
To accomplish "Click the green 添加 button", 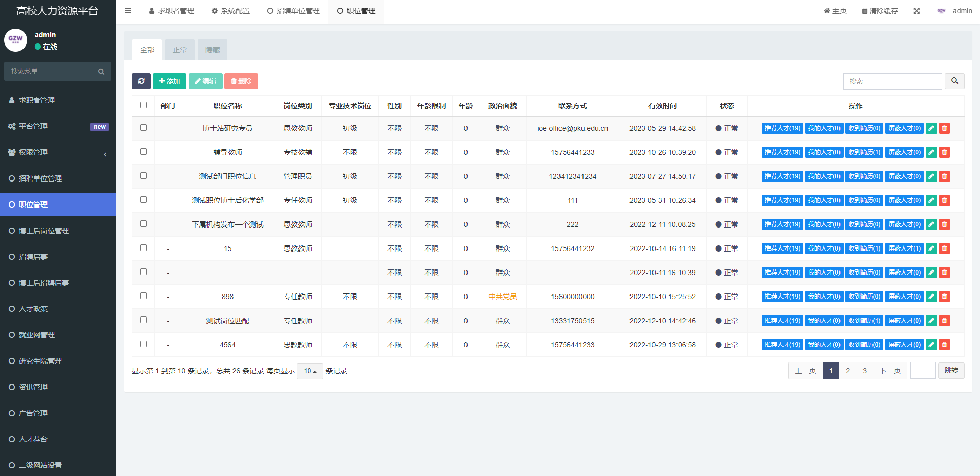I will 169,81.
